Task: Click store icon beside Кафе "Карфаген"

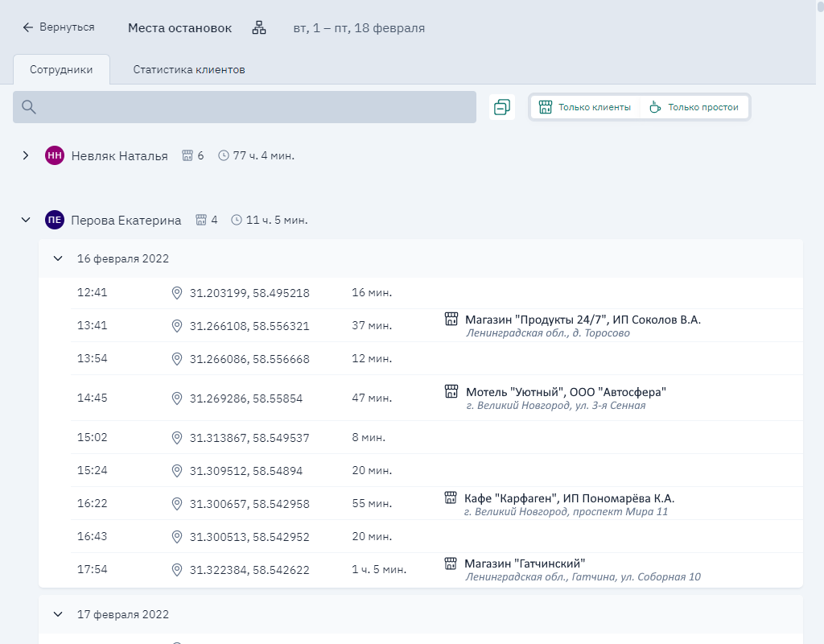Action: pyautogui.click(x=451, y=497)
